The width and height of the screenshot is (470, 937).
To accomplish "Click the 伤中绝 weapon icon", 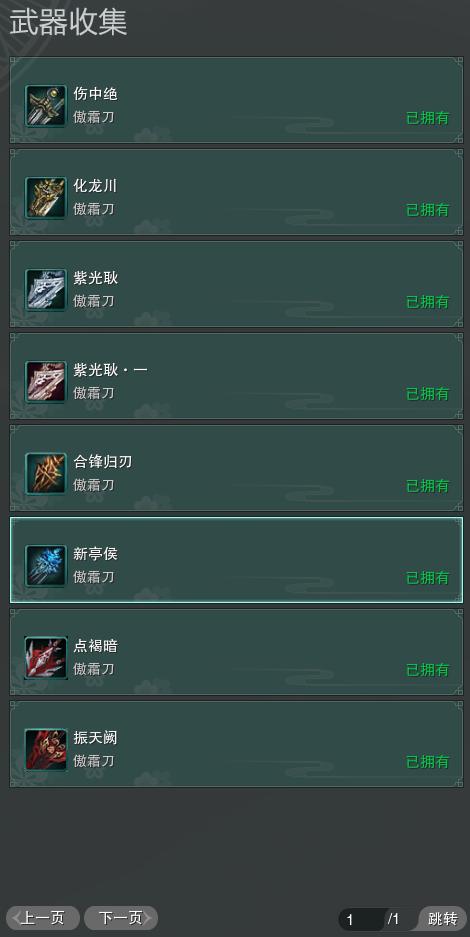I will 46,106.
